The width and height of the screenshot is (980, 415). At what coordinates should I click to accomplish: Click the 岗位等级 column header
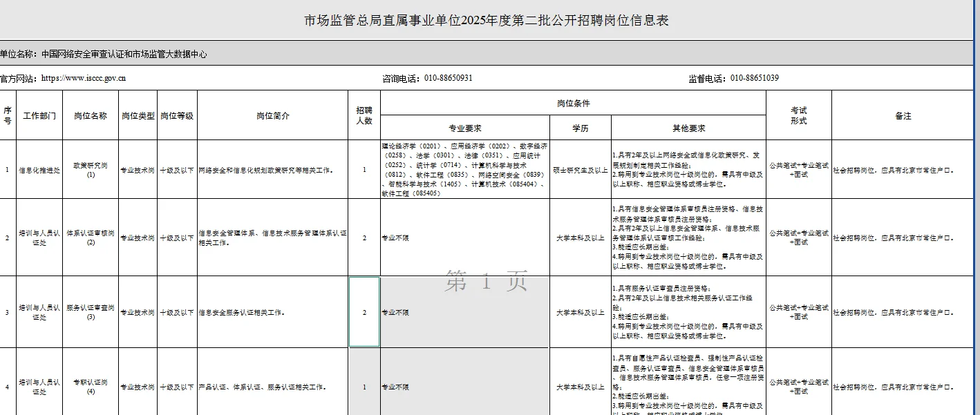coord(177,115)
